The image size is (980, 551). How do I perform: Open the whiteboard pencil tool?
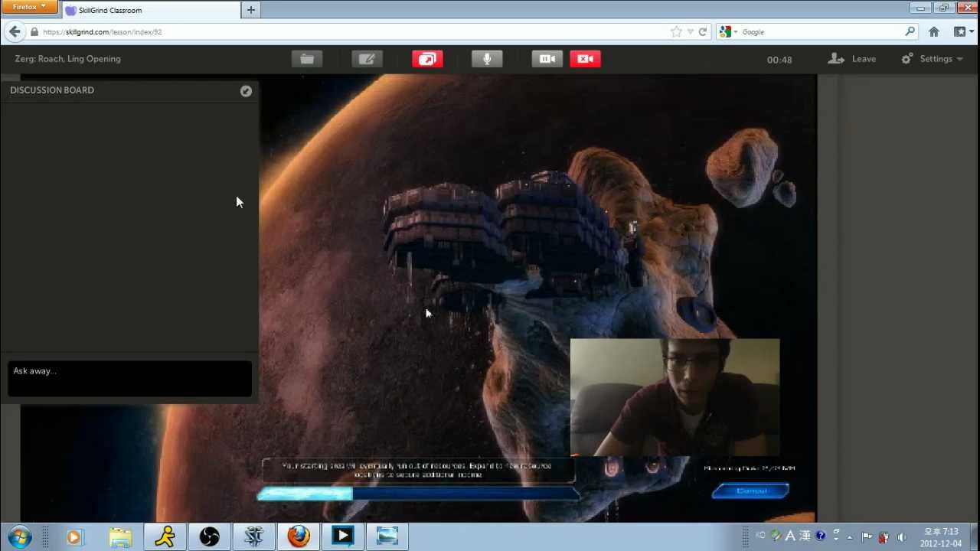(x=367, y=59)
